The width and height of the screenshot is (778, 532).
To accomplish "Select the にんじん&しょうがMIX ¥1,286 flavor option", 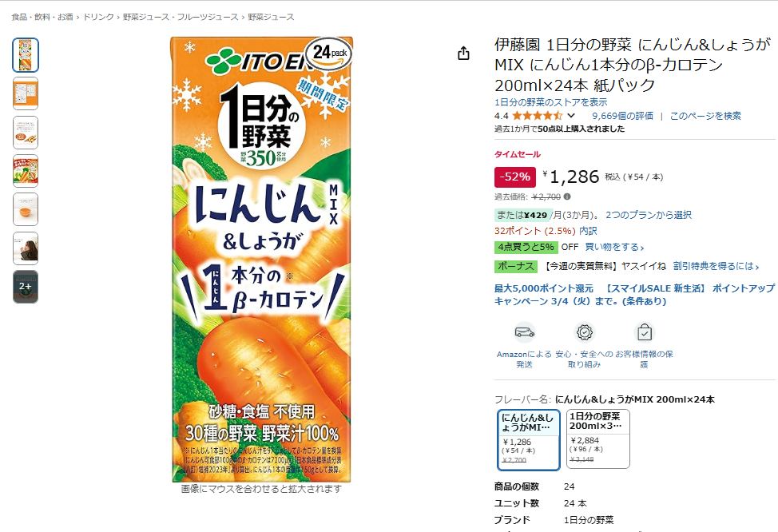I will pos(529,439).
